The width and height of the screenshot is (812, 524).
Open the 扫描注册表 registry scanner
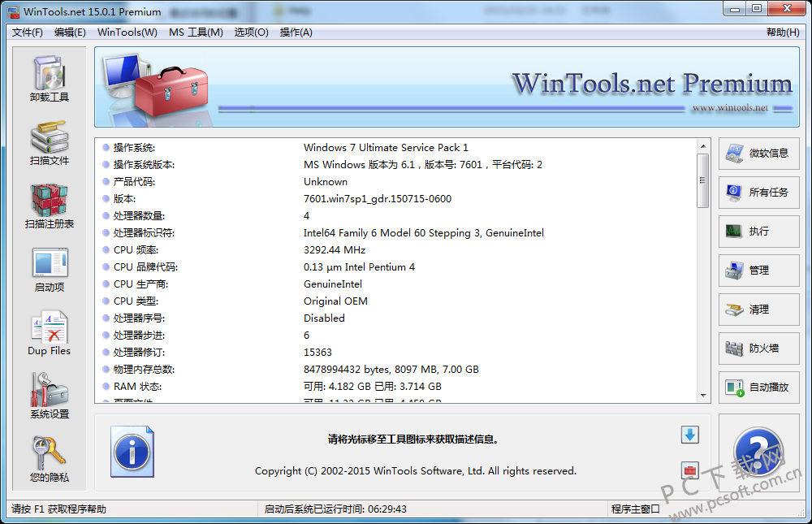(x=50, y=206)
